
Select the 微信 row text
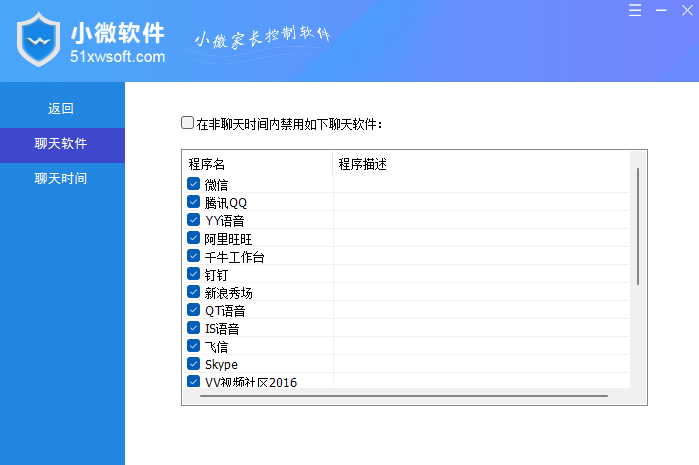click(216, 185)
